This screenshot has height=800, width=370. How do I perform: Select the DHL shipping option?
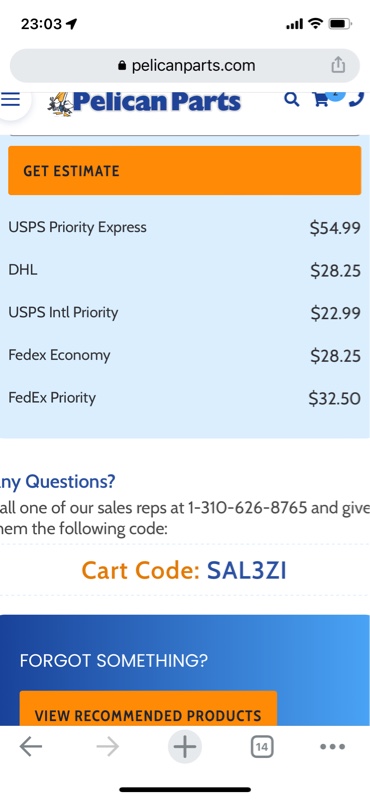185,270
